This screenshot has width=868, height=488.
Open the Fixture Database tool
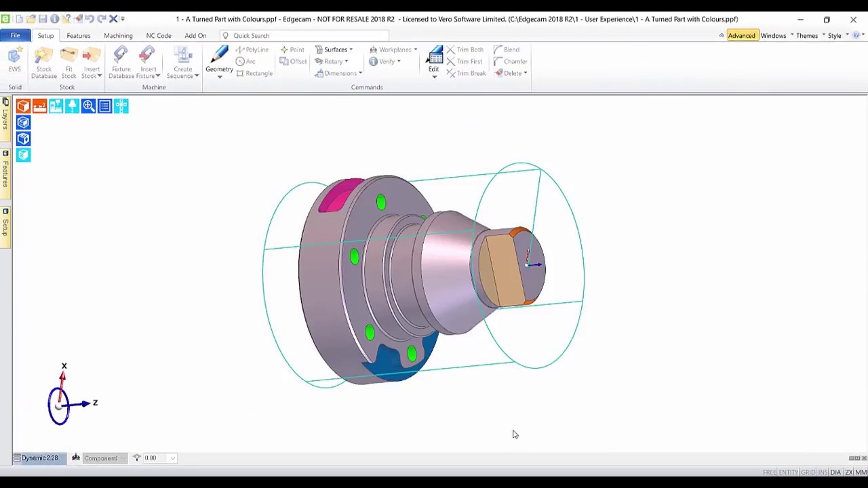click(x=121, y=63)
